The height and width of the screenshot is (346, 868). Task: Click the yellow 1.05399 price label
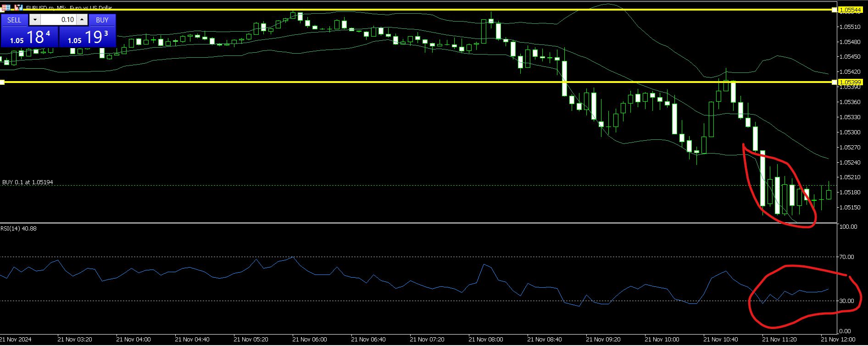tap(850, 82)
